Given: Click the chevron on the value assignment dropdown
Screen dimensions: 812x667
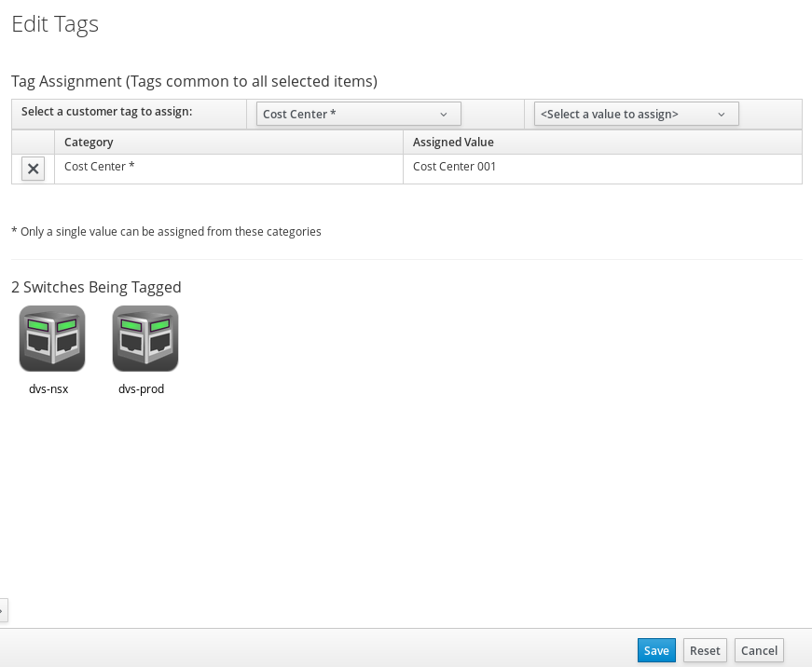Looking at the screenshot, I should [722, 113].
